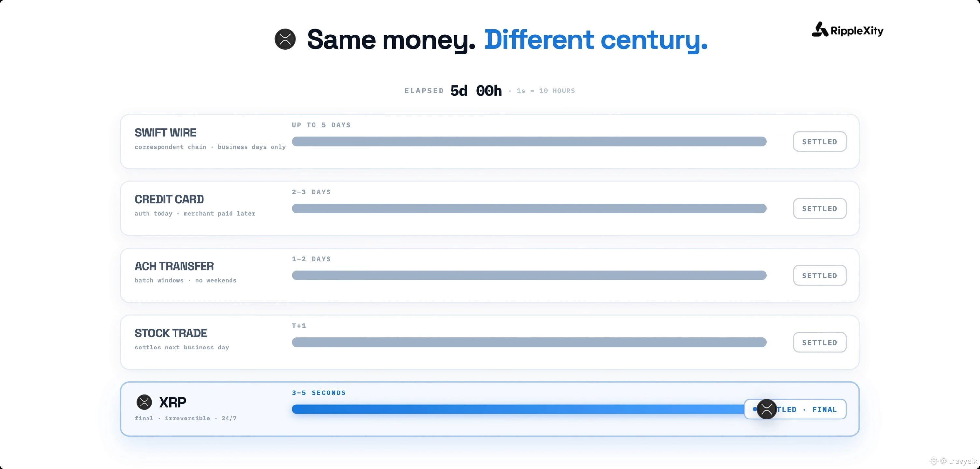
Task: Click the SETTLED badge for SWIFT WIRE
Action: point(819,142)
